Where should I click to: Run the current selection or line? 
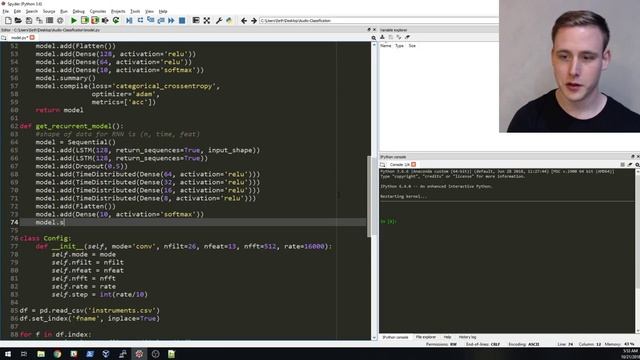[x=105, y=20]
